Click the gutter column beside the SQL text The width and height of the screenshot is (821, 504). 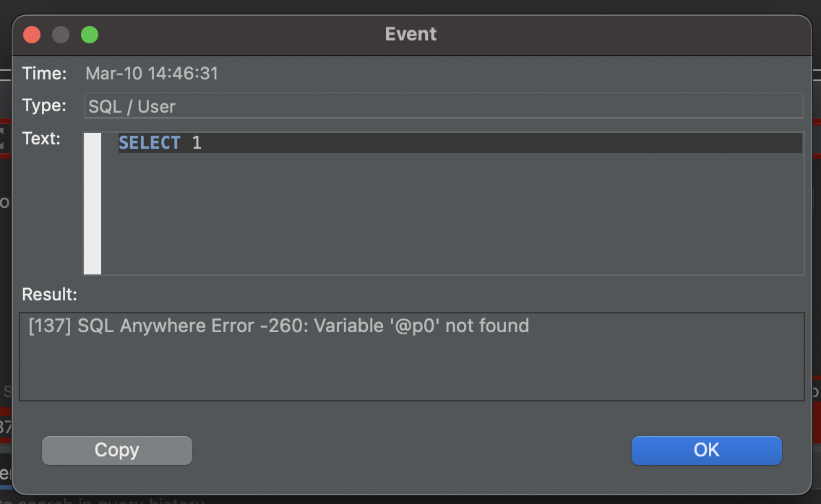point(93,202)
